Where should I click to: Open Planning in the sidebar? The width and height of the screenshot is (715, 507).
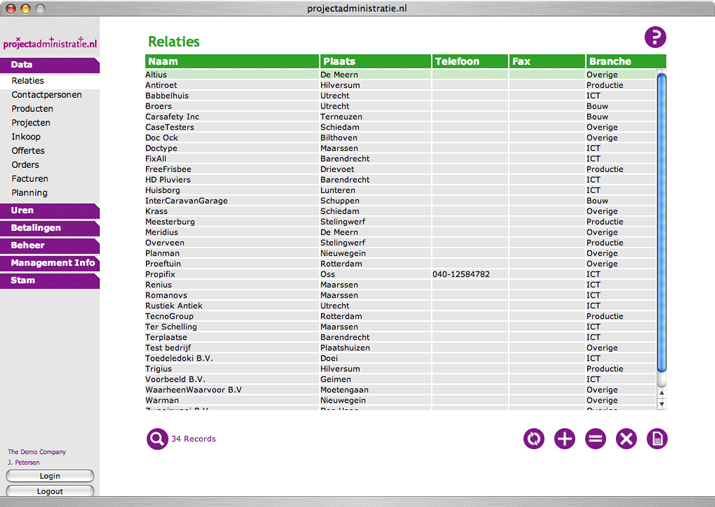click(x=29, y=193)
